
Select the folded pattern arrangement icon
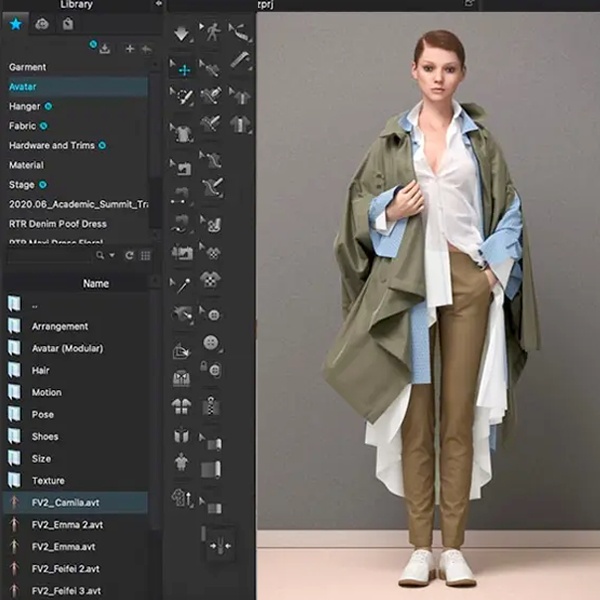click(181, 351)
